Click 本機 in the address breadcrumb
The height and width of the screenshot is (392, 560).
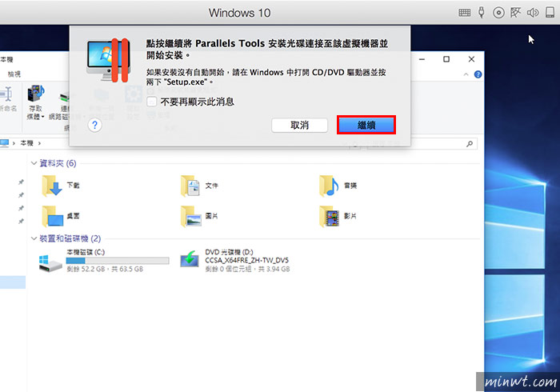click(x=26, y=143)
